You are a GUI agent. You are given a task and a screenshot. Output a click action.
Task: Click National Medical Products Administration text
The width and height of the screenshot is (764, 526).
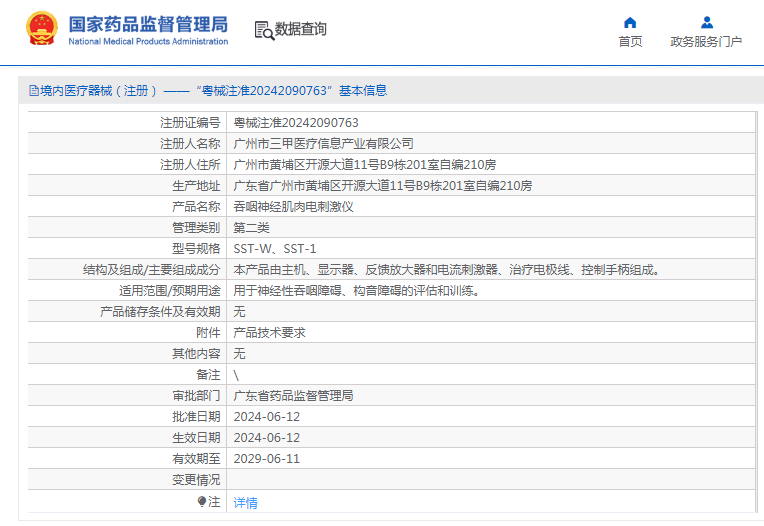pos(148,41)
